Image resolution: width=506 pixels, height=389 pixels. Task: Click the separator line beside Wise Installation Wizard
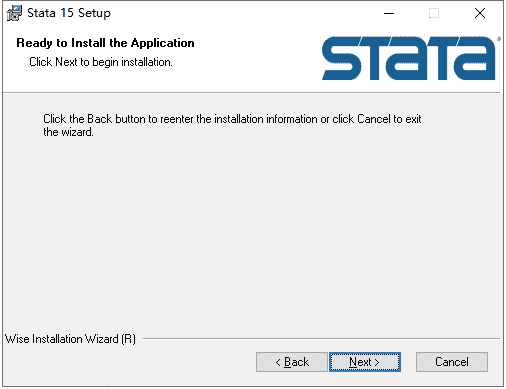point(321,339)
